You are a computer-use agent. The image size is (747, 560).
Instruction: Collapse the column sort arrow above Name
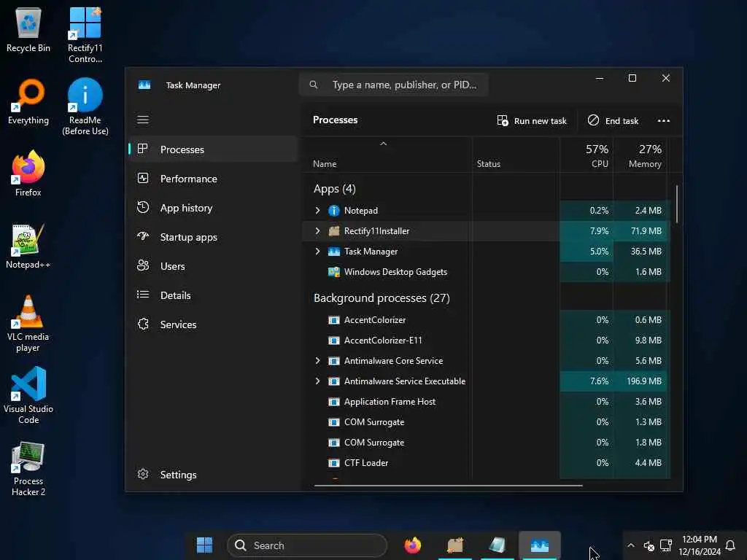point(383,144)
